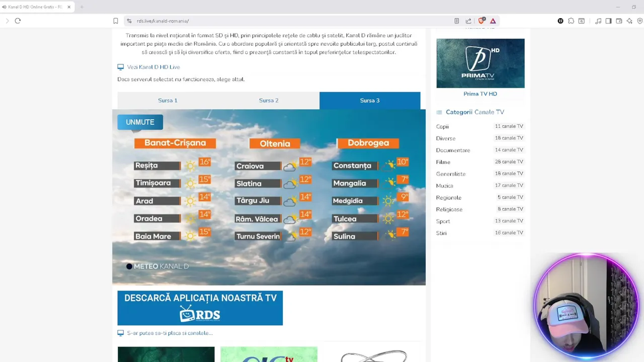Click the Descarcă aplicația noastră TV banner

[x=200, y=308]
